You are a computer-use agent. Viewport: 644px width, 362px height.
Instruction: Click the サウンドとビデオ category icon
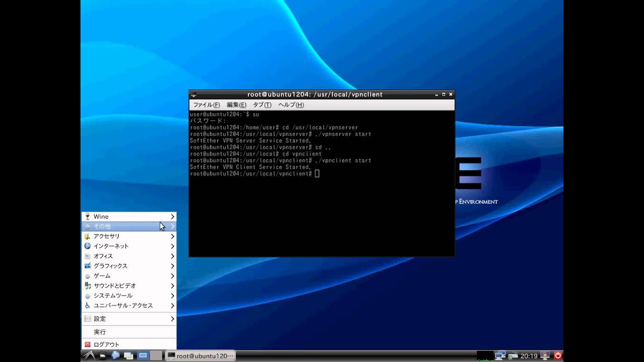pyautogui.click(x=88, y=286)
